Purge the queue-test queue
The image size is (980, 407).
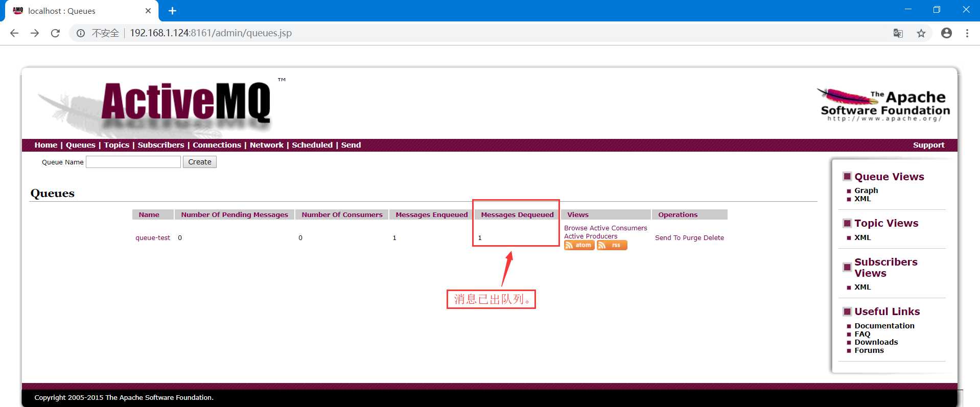(x=692, y=238)
